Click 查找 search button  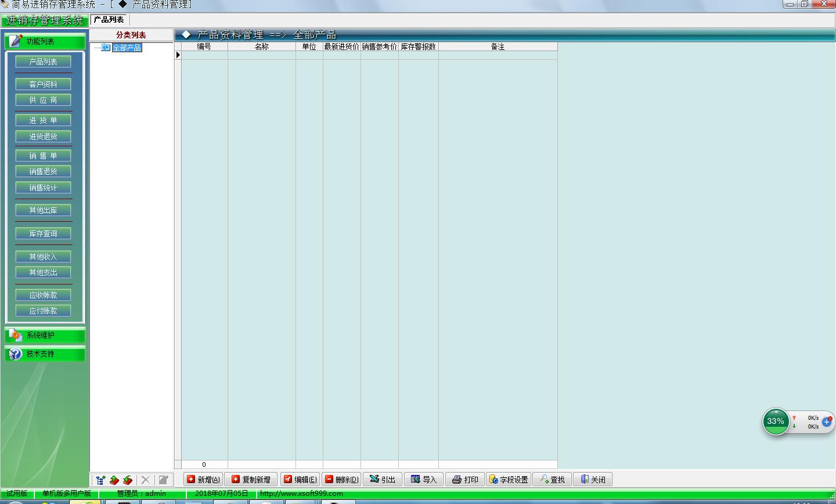pyautogui.click(x=552, y=479)
